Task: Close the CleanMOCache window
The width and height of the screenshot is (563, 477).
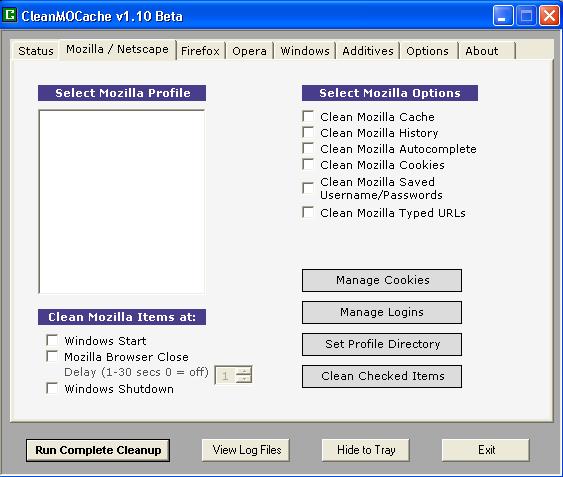Action: pyautogui.click(x=549, y=15)
